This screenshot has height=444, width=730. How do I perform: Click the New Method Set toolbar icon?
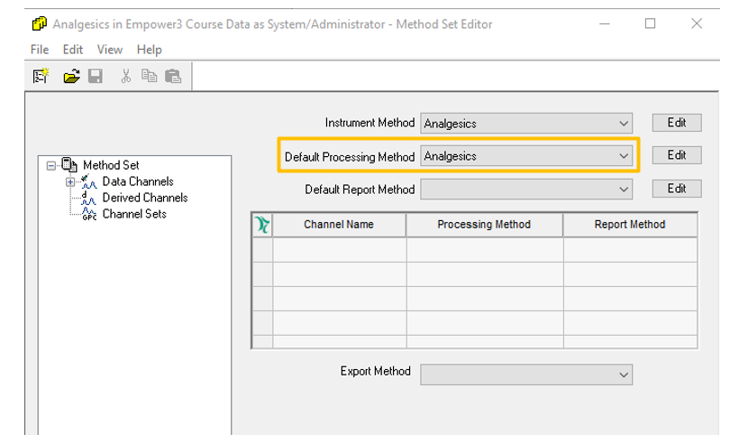pyautogui.click(x=41, y=76)
